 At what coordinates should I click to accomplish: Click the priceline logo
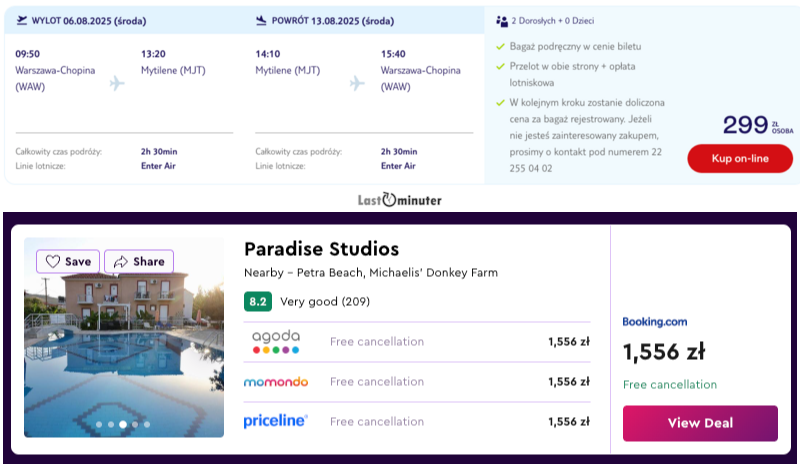276,421
